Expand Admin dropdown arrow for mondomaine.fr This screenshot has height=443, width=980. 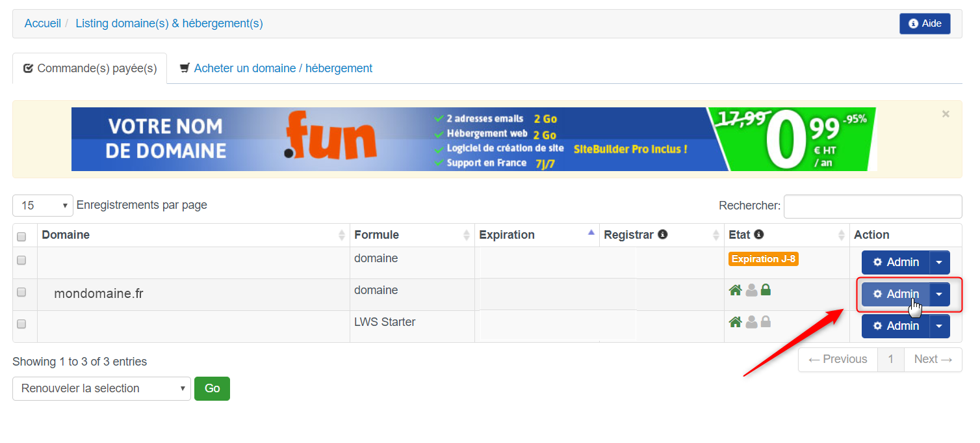940,294
